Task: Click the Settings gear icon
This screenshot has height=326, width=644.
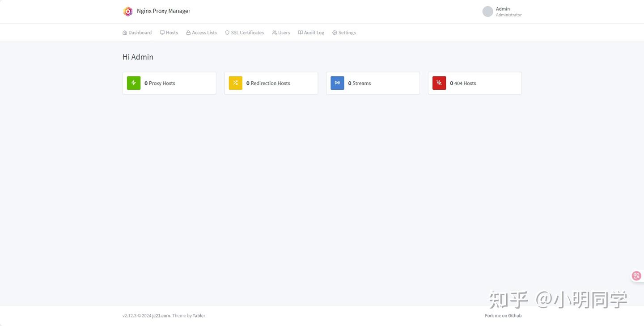Action: pyautogui.click(x=335, y=33)
